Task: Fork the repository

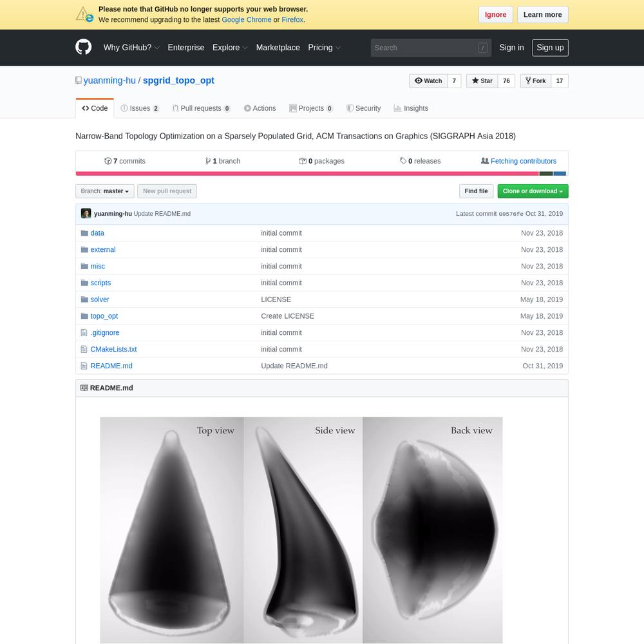Action: [x=536, y=81]
